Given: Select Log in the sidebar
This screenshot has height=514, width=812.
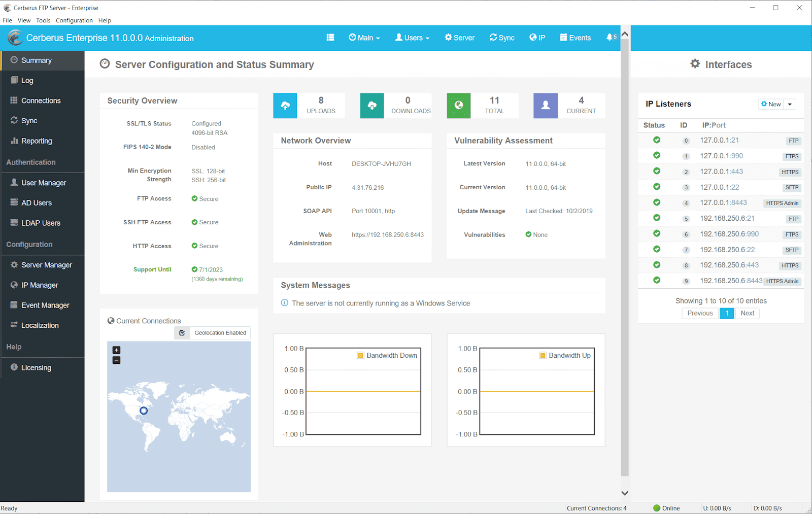Looking at the screenshot, I should pyautogui.click(x=42, y=80).
